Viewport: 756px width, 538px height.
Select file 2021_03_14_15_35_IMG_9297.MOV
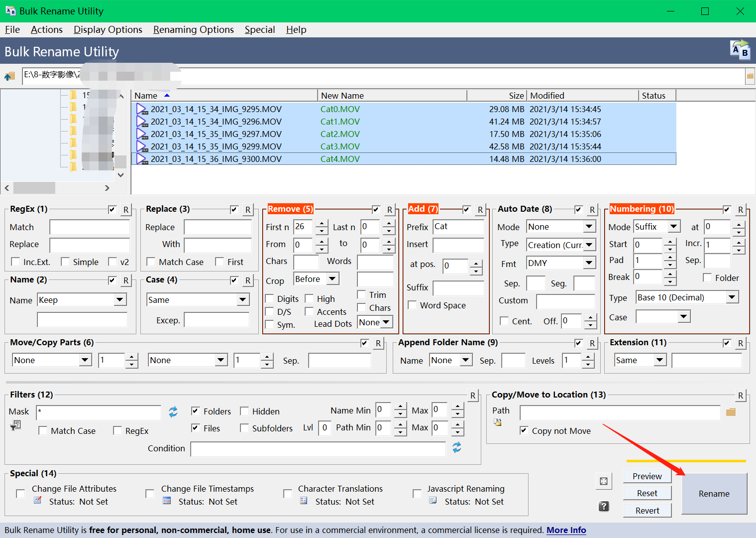click(x=216, y=134)
